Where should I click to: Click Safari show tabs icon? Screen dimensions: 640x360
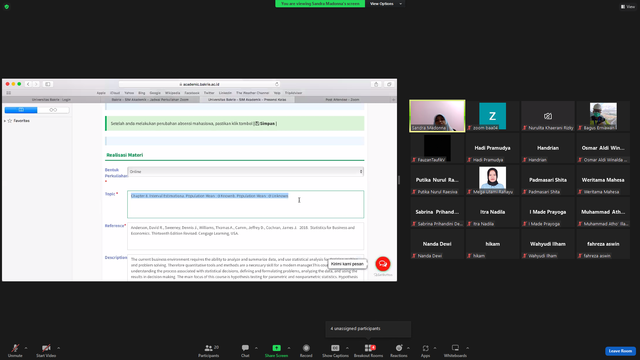point(389,84)
